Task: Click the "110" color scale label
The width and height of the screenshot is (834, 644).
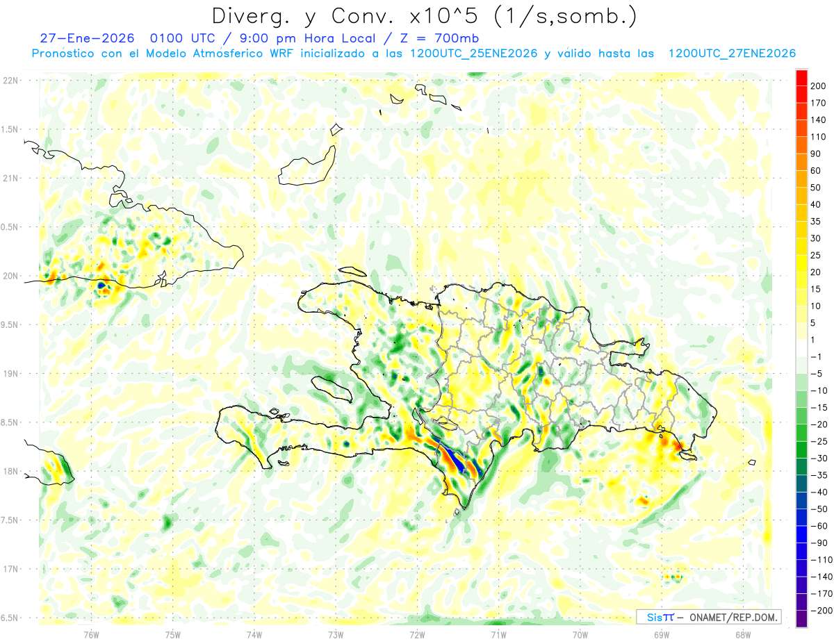Action: tap(818, 137)
